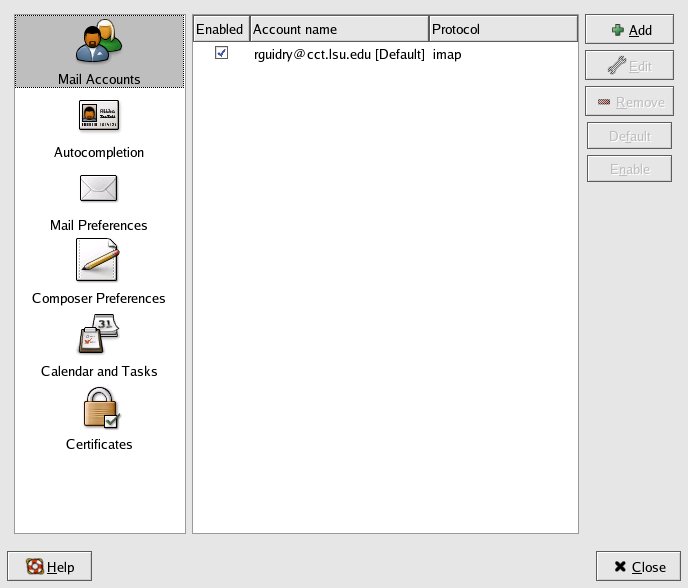Uncheck the enabled box for rguidry account
The image size is (688, 588).
click(221, 53)
